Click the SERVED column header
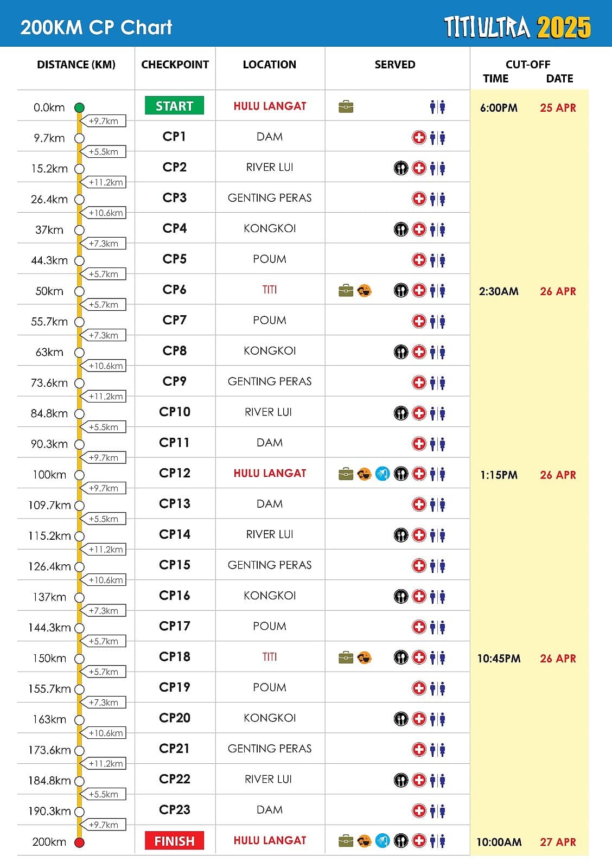The width and height of the screenshot is (612, 868). click(x=395, y=65)
